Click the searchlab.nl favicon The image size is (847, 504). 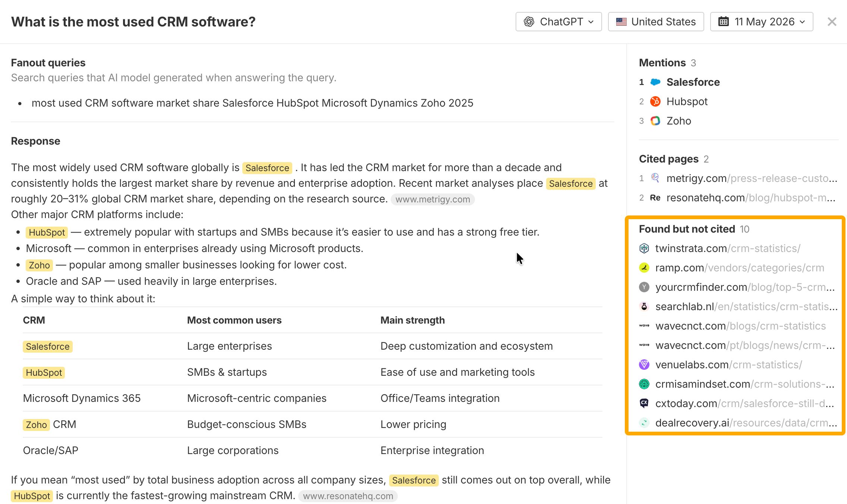click(x=644, y=306)
